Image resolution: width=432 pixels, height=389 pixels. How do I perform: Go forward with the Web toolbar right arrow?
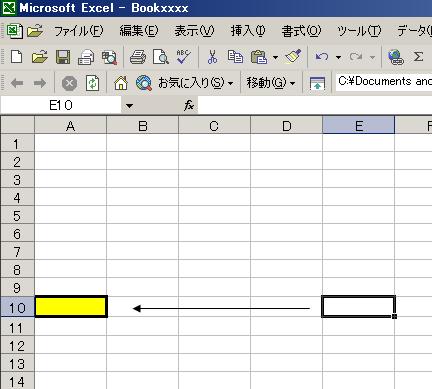click(x=40, y=83)
